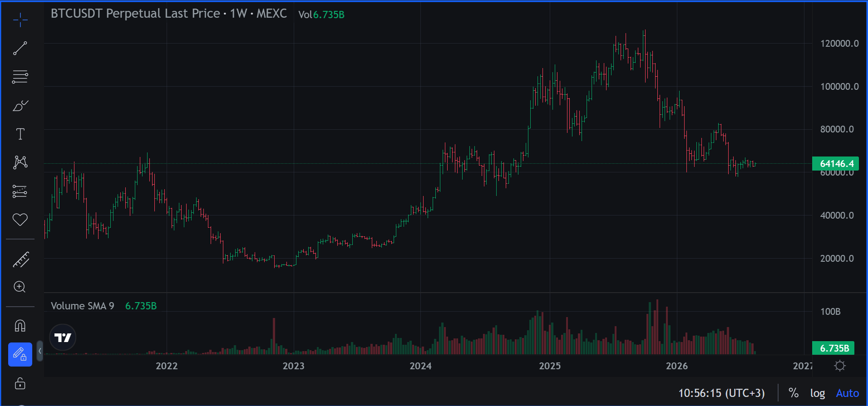Viewport: 868px width, 406px height.
Task: Click the 6.735B value beside Volume SMA 9
Action: [x=141, y=306]
